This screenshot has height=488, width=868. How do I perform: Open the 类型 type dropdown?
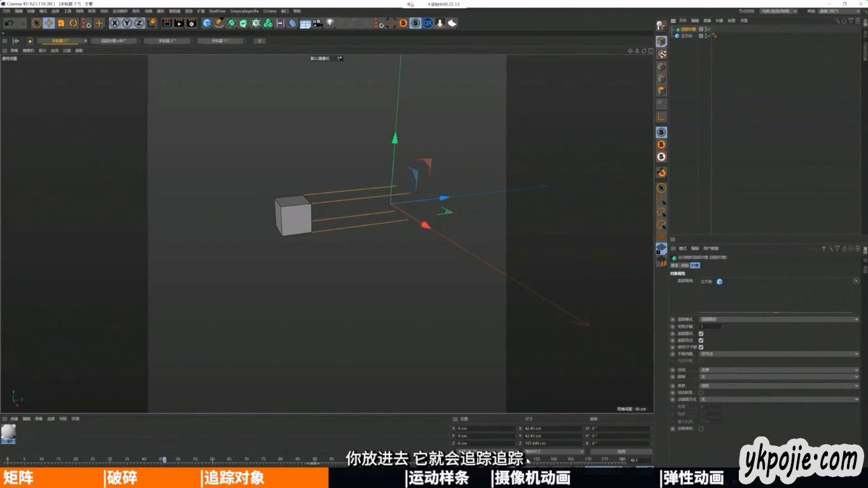click(778, 386)
